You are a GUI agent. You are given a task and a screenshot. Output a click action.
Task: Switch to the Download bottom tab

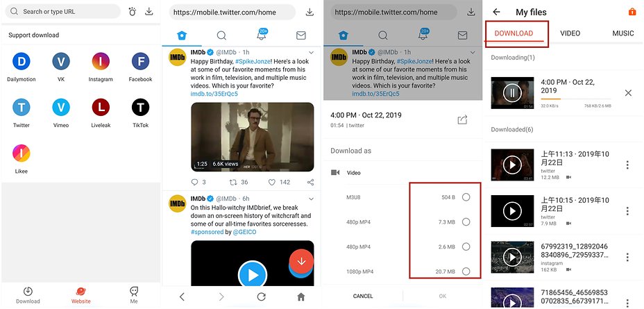pos(28,295)
